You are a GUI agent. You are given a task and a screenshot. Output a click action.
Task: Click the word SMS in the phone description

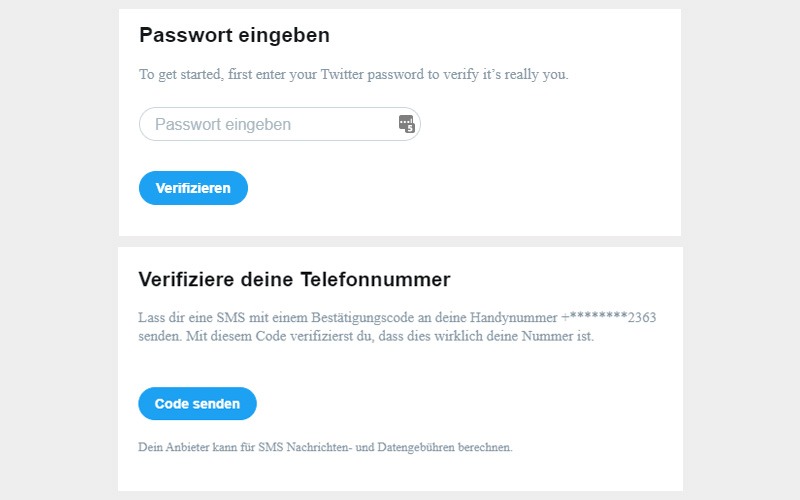click(231, 317)
